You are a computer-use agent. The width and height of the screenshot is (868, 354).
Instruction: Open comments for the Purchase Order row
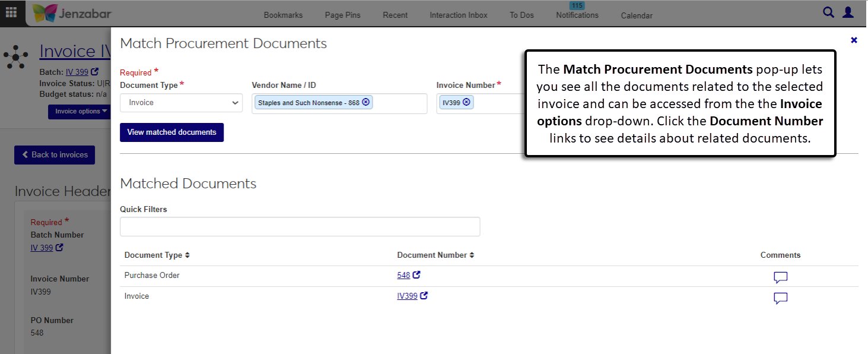(780, 277)
